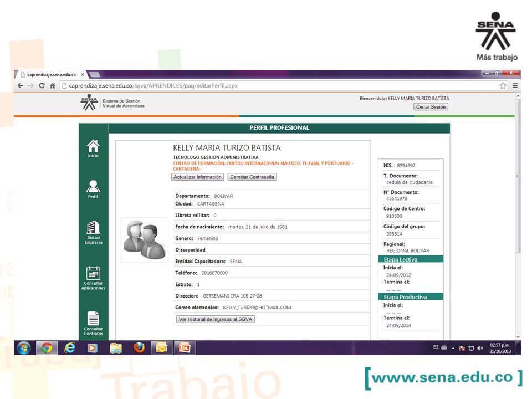Launch Firefox from taskbar
The image size is (532, 399).
tap(139, 348)
